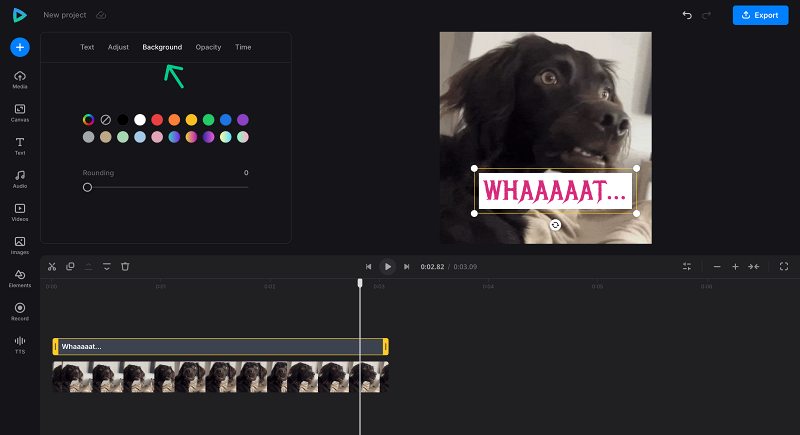Skip to the end of the video
Image resolution: width=800 pixels, height=435 pixels.
click(x=407, y=267)
